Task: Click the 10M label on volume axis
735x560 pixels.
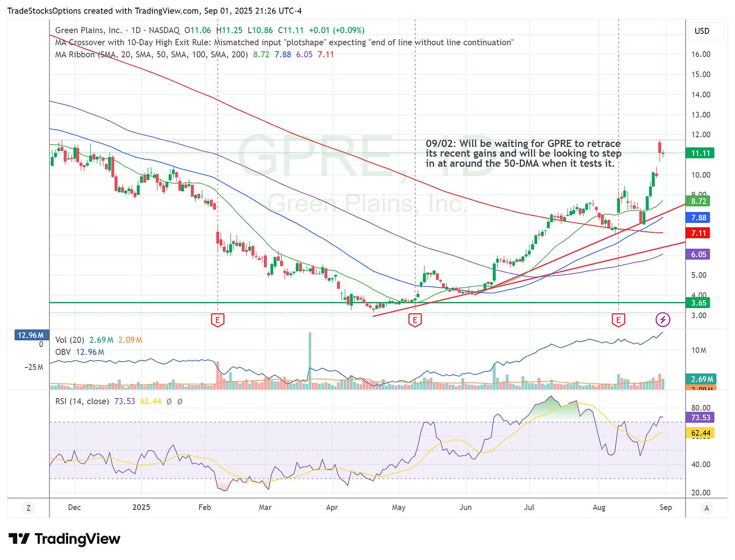Action: [699, 350]
